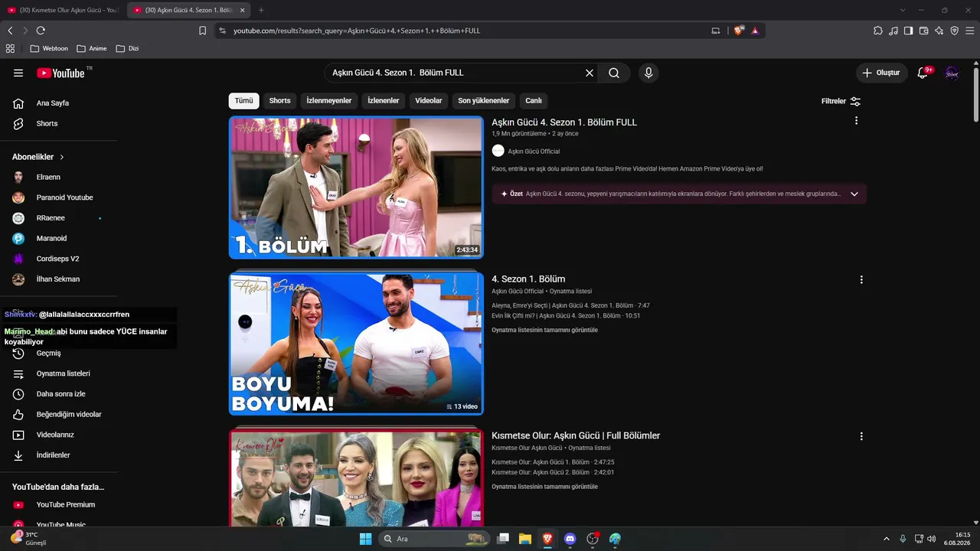
Task: Switch to the Kısmetse Olur Aşkın Gücü browser tab
Action: [x=63, y=10]
